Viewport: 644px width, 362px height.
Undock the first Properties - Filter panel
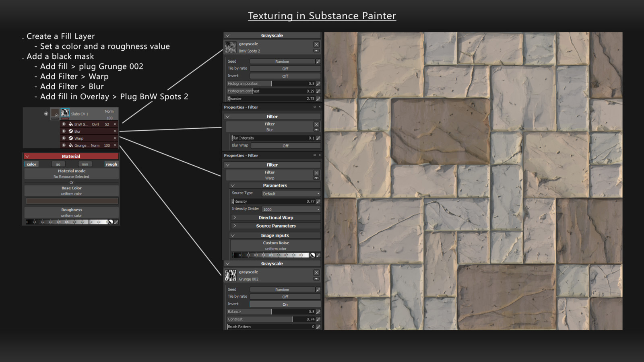pos(315,107)
